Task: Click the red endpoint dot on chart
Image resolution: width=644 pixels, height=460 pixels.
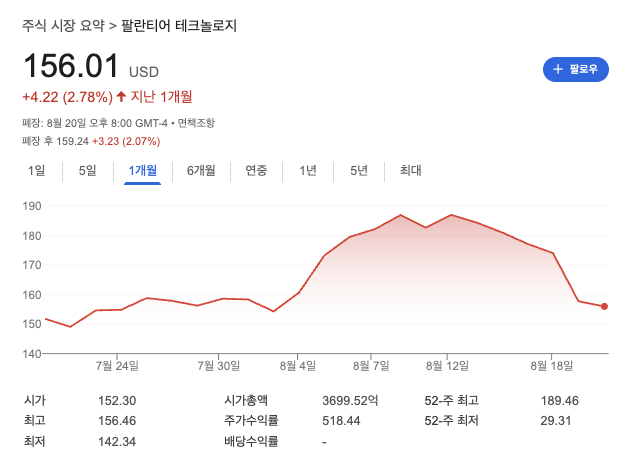Action: coord(604,306)
